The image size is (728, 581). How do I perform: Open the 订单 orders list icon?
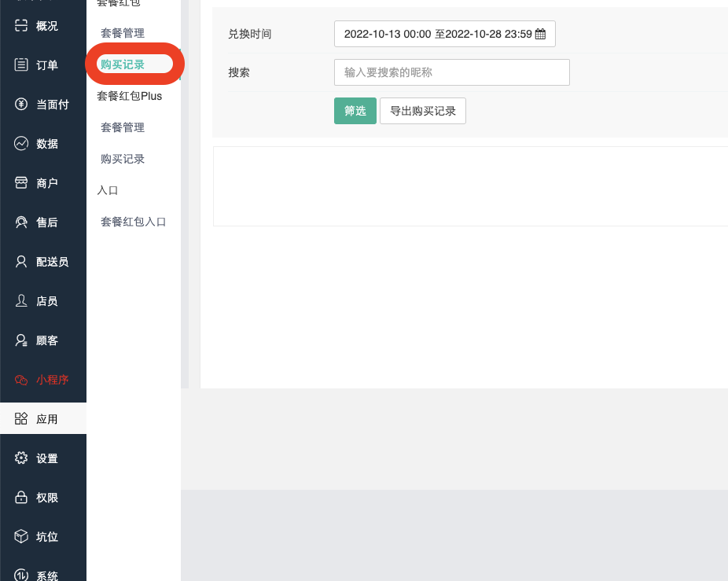pos(21,65)
